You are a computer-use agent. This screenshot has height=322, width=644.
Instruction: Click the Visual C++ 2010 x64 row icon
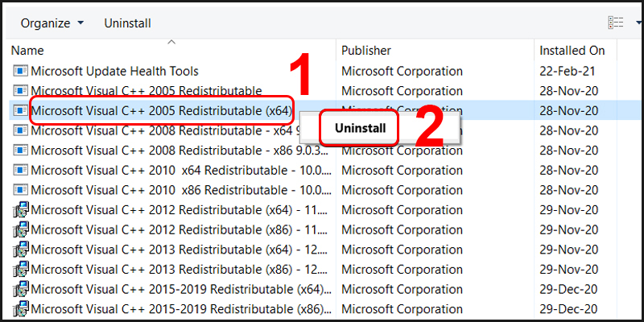coord(21,170)
